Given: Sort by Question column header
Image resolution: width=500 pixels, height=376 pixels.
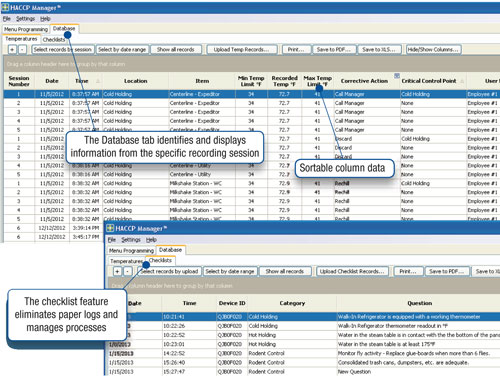Looking at the screenshot, I should tap(419, 303).
